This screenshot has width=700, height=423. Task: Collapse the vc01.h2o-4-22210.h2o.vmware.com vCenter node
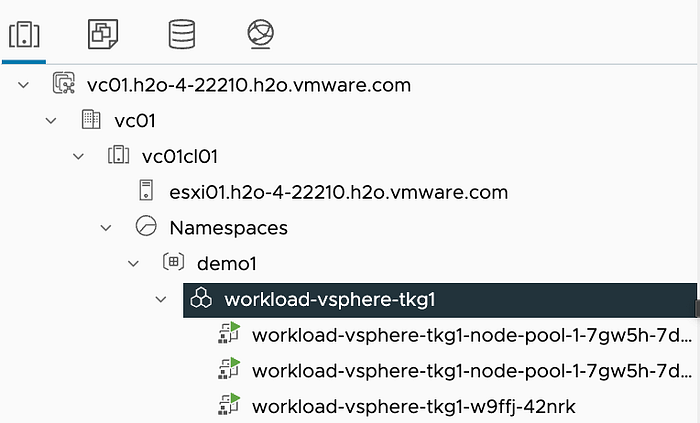coord(24,85)
